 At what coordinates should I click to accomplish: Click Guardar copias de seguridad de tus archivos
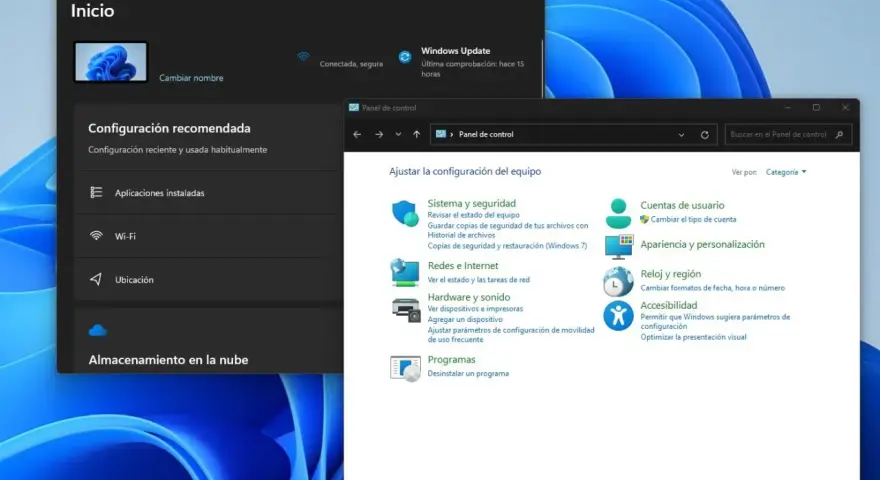click(508, 230)
